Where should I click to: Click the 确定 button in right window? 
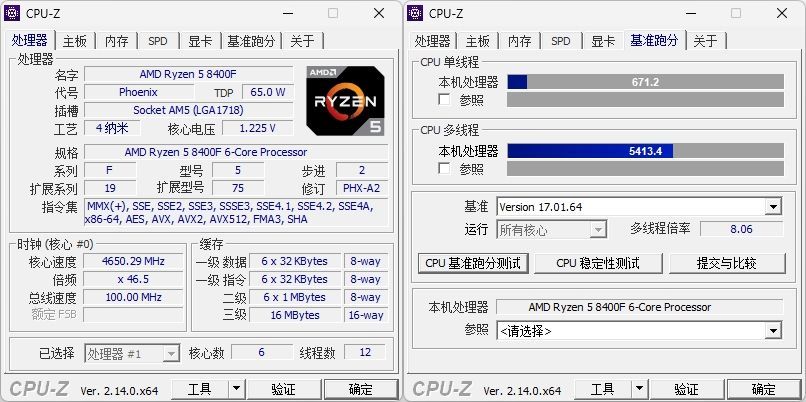coord(764,389)
